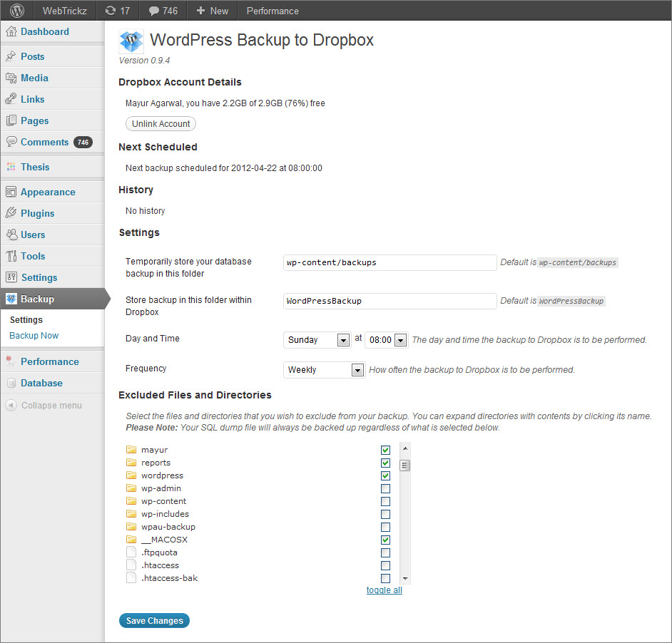Screen dimensions: 672x643
Task: Expand the reports directory
Action: coord(156,463)
